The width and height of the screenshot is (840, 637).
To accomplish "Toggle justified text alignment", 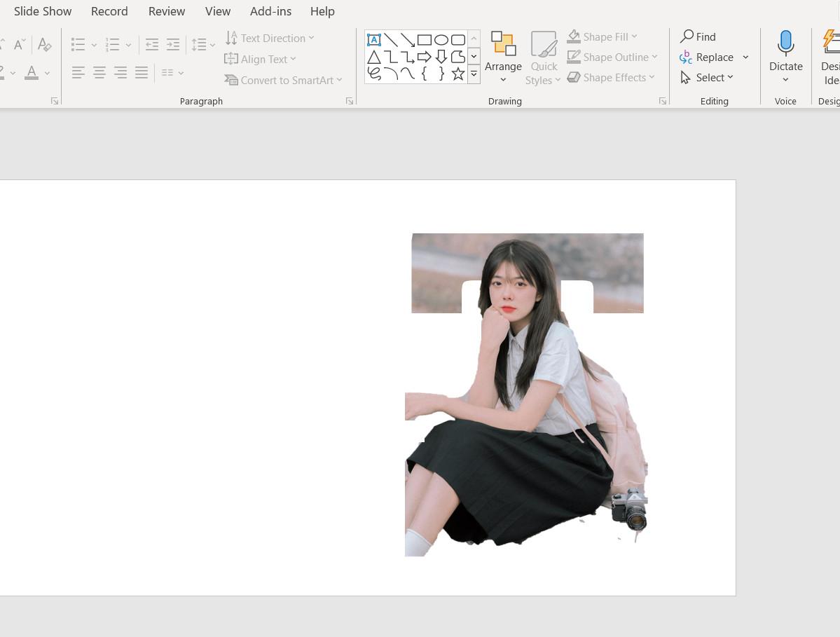I will (142, 73).
